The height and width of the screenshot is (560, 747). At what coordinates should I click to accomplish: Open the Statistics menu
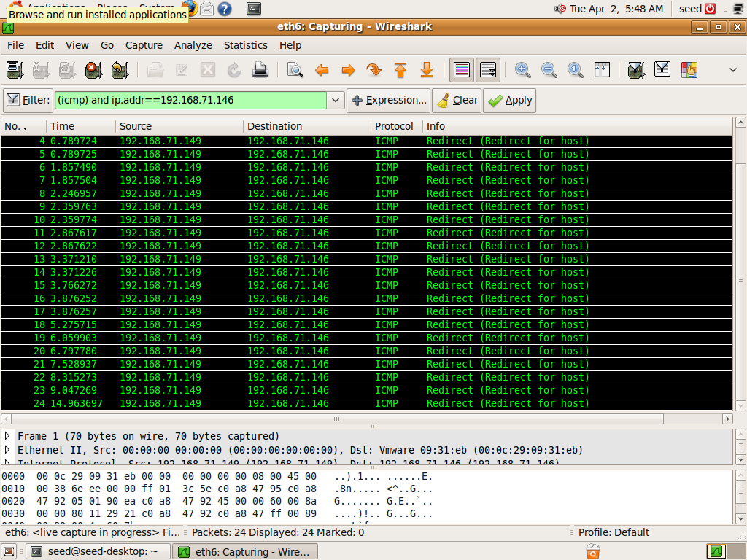click(245, 45)
